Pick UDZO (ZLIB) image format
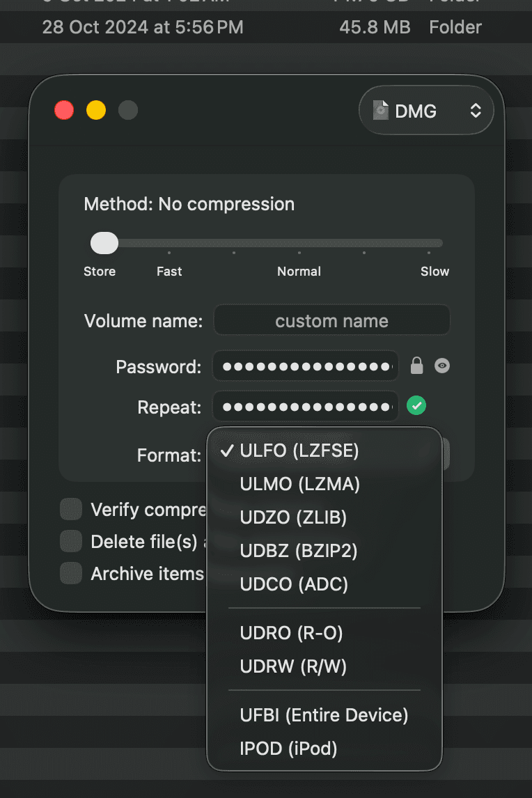The image size is (532, 798). (x=293, y=517)
